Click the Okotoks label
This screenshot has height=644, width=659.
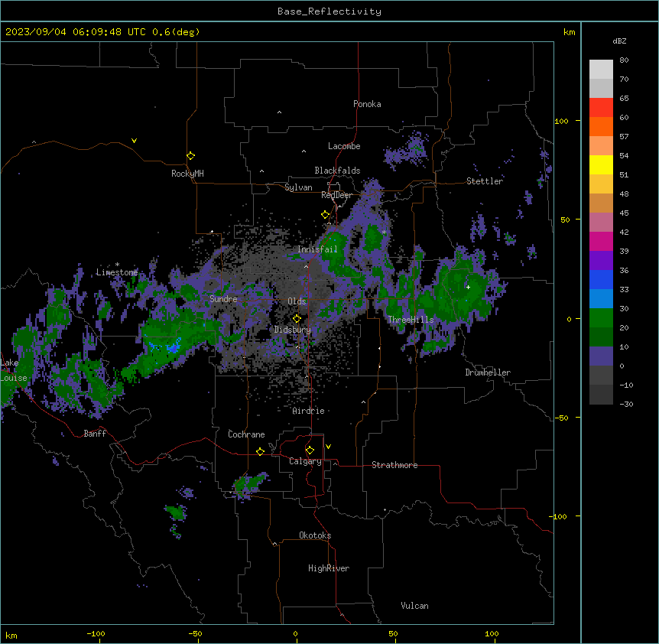click(x=315, y=535)
